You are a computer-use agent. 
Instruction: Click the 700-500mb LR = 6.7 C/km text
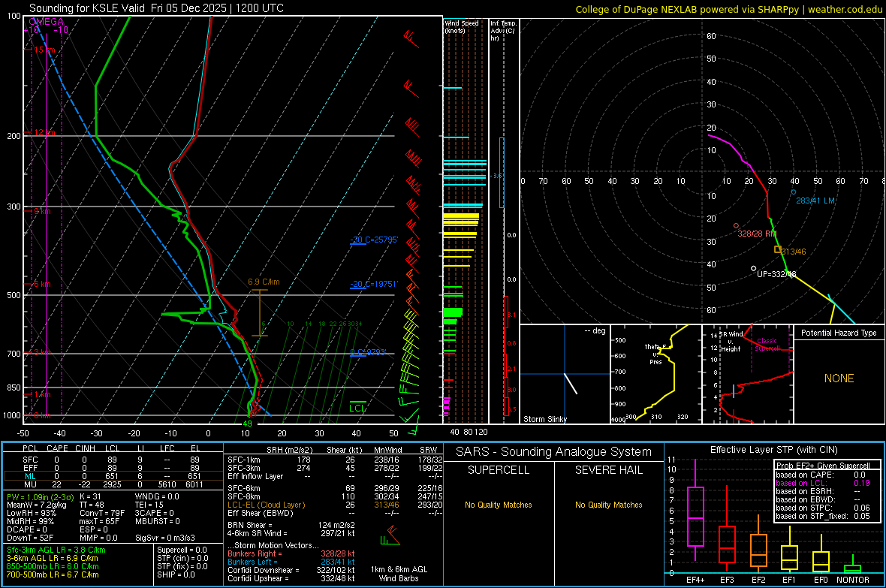pos(53,574)
